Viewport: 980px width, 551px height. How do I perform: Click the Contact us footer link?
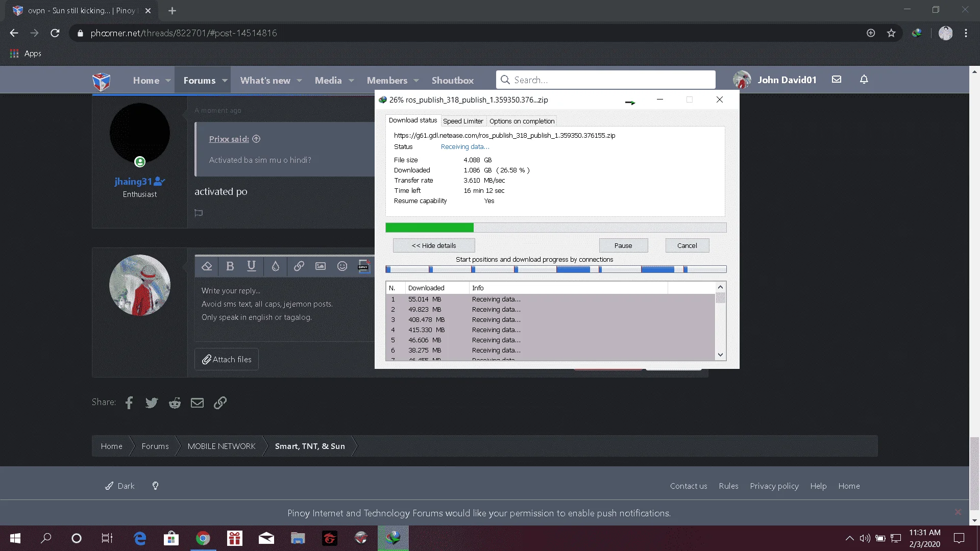689,486
